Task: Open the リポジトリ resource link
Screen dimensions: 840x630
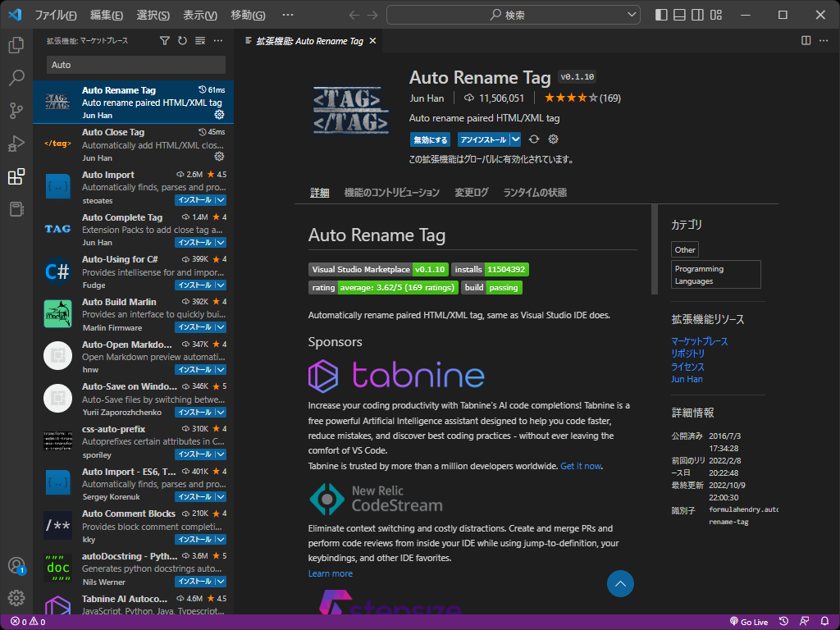Action: tap(687, 354)
